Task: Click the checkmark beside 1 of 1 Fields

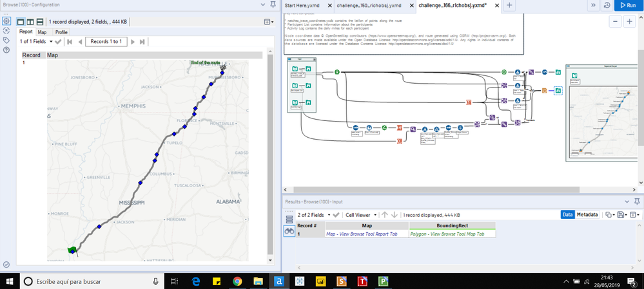Action: [x=58, y=41]
